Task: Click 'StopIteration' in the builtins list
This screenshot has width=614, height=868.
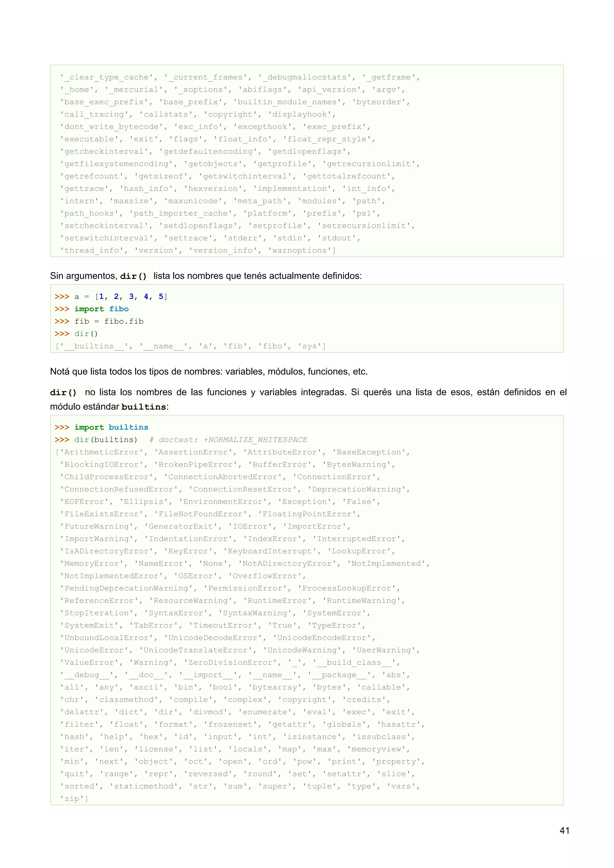Action: click(97, 613)
